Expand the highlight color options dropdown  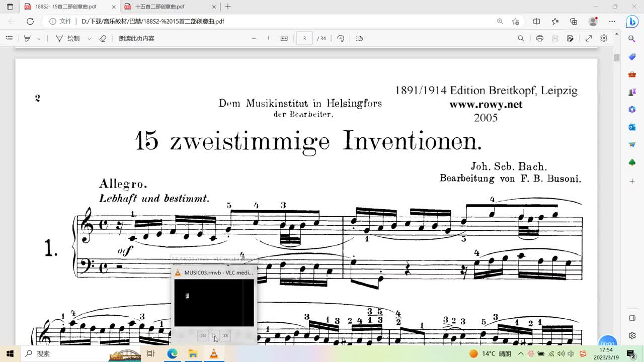39,38
